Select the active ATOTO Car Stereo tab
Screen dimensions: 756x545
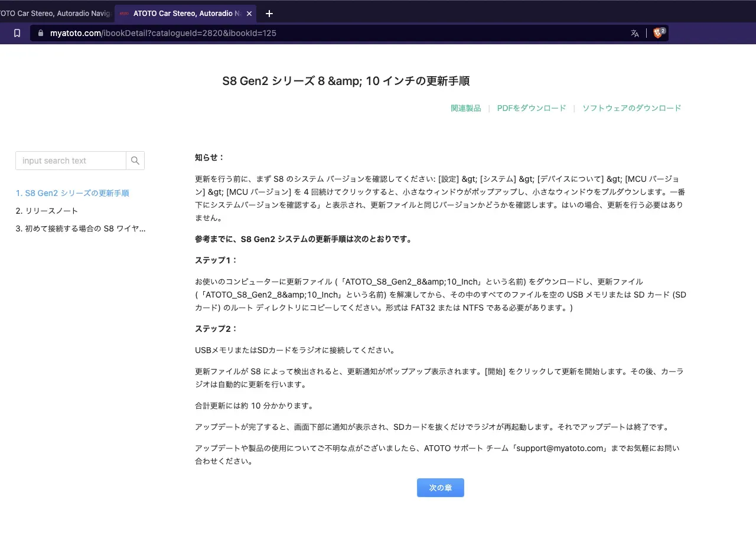185,13
